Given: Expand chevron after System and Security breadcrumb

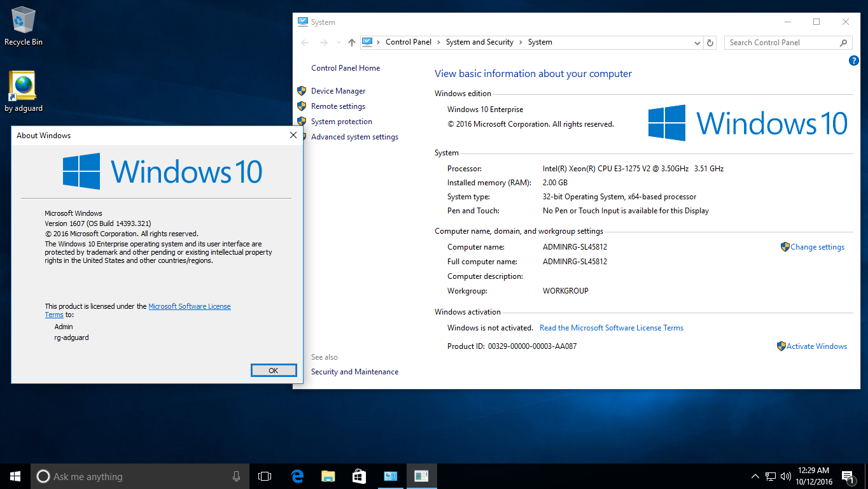Looking at the screenshot, I should pos(521,42).
